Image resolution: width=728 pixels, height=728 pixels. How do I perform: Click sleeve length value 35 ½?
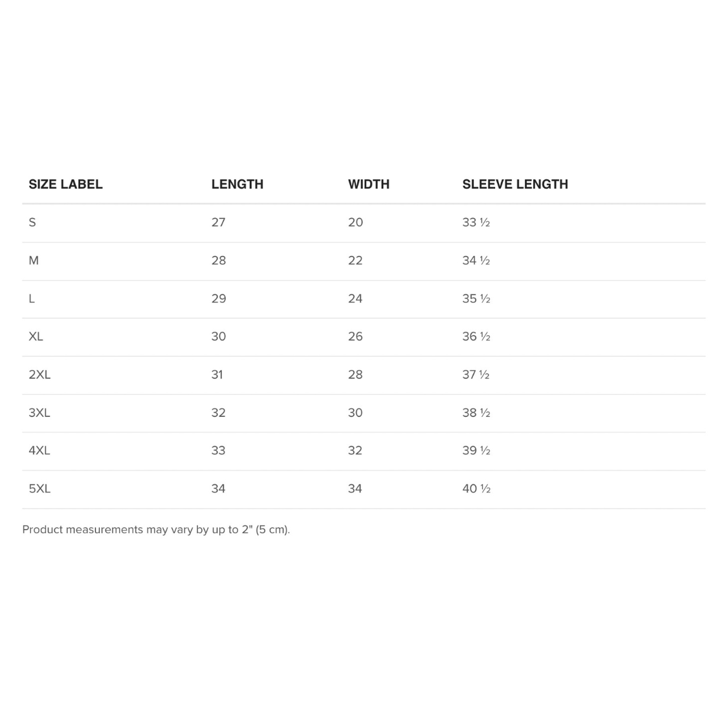click(476, 299)
